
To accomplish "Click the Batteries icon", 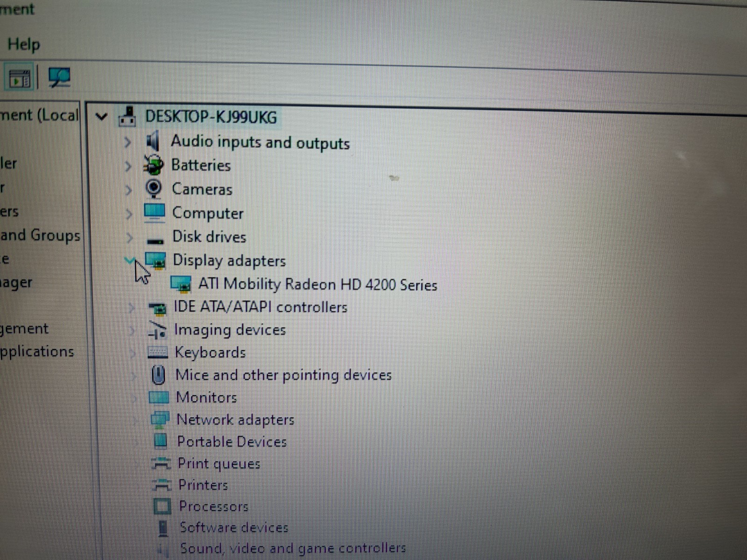I will coord(154,165).
